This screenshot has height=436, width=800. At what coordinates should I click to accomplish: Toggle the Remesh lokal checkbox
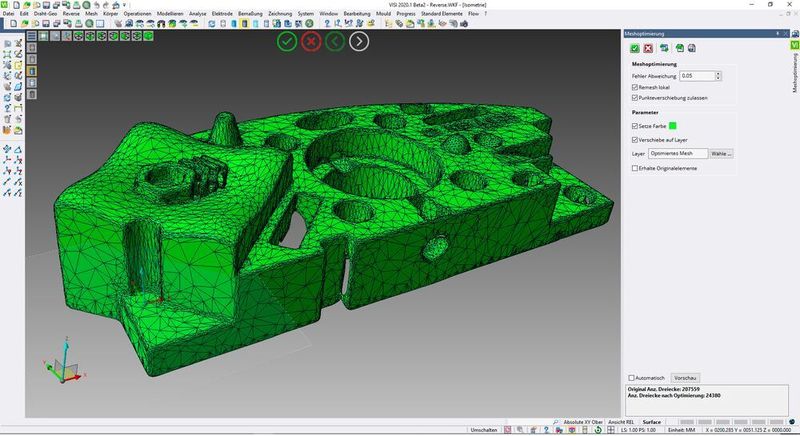[x=635, y=87]
